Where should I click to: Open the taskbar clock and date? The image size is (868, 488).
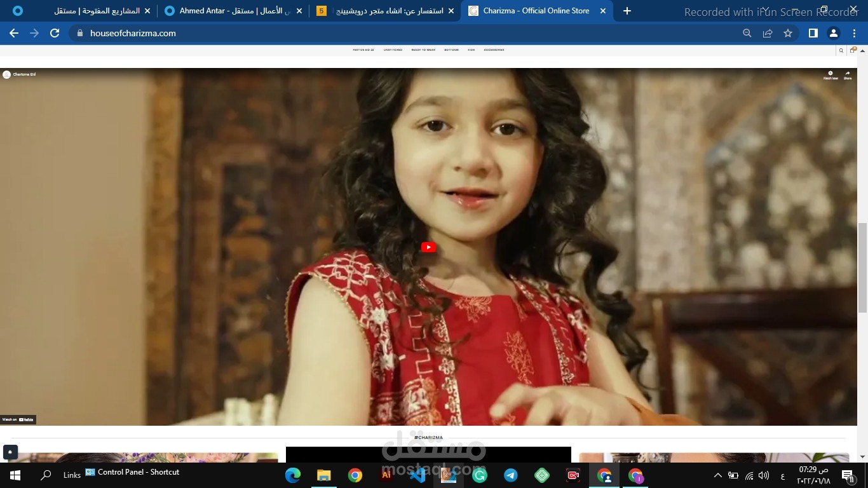[x=814, y=475]
